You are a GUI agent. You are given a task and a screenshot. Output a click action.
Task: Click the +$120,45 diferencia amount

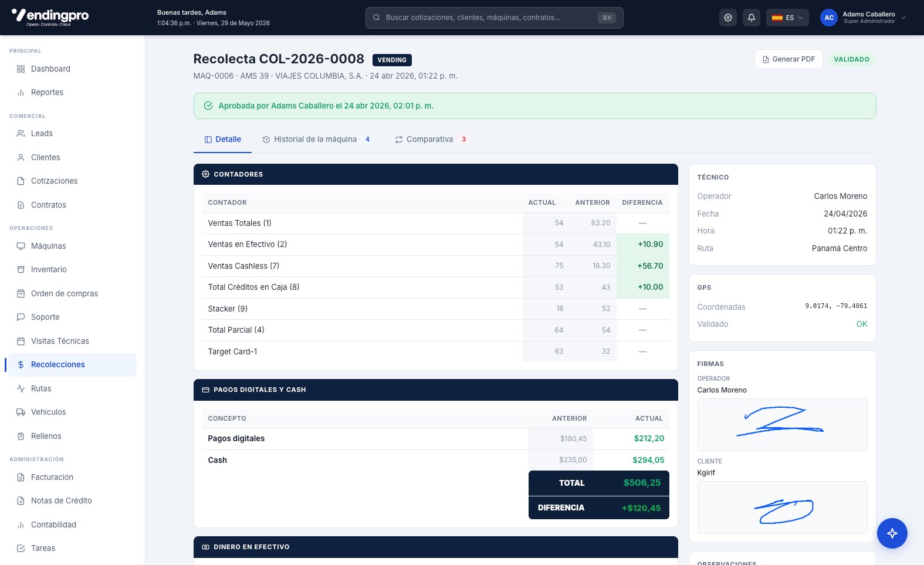(x=641, y=508)
